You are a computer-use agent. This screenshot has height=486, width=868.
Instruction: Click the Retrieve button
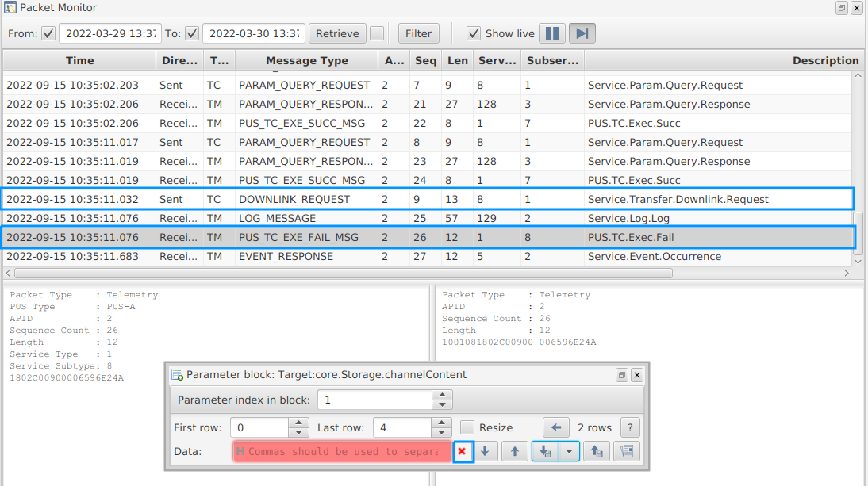coord(337,33)
